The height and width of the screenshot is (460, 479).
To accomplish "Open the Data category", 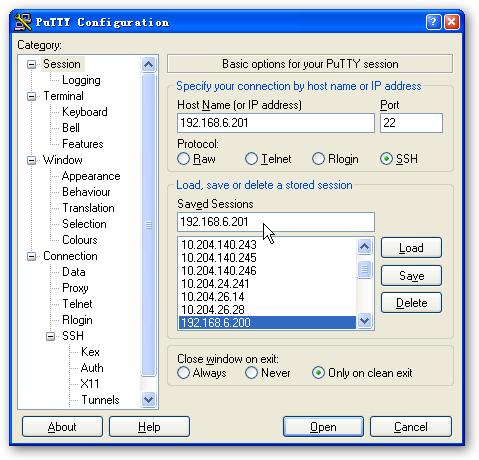I will 74,272.
